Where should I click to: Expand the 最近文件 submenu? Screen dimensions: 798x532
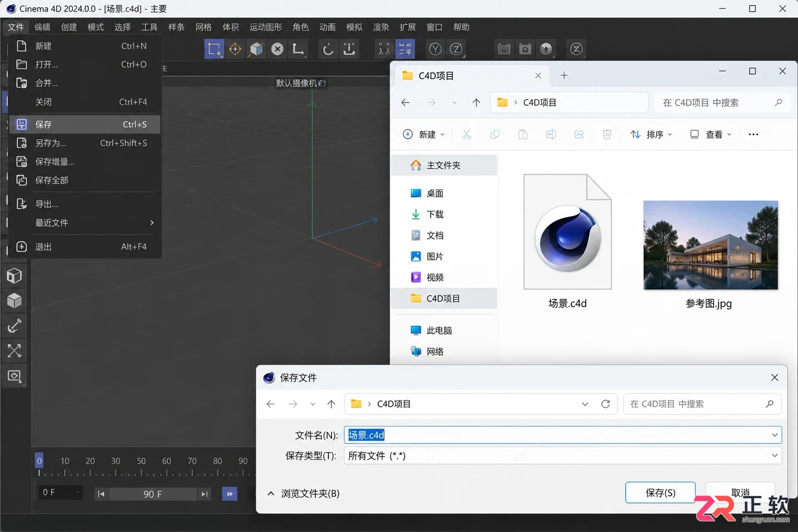tap(85, 223)
